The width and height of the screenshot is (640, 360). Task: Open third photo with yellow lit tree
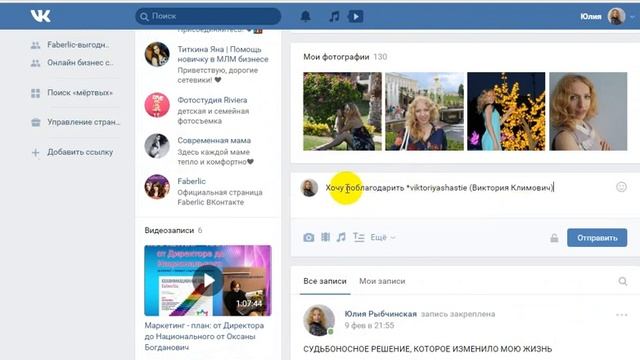tap(506, 111)
